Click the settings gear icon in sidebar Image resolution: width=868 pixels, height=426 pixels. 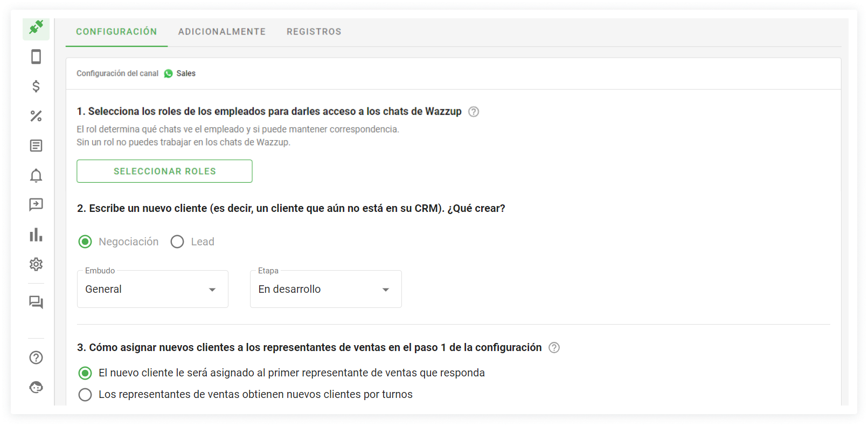[x=36, y=264]
